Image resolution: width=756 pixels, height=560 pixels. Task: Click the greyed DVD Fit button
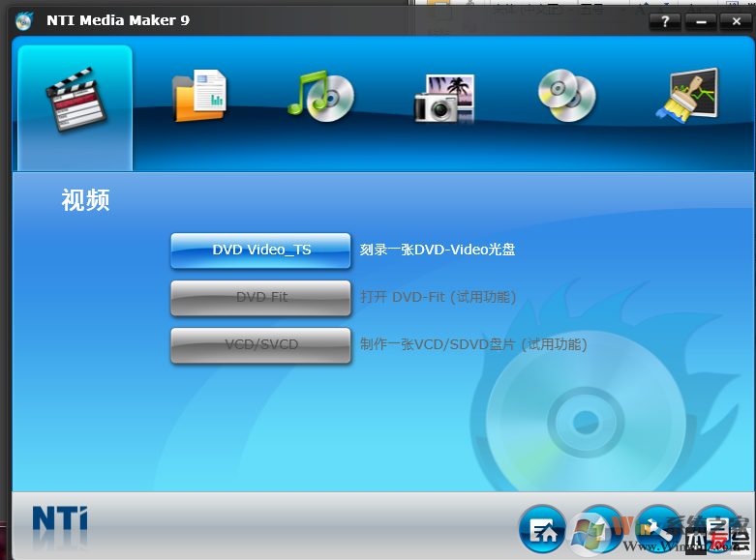(260, 297)
